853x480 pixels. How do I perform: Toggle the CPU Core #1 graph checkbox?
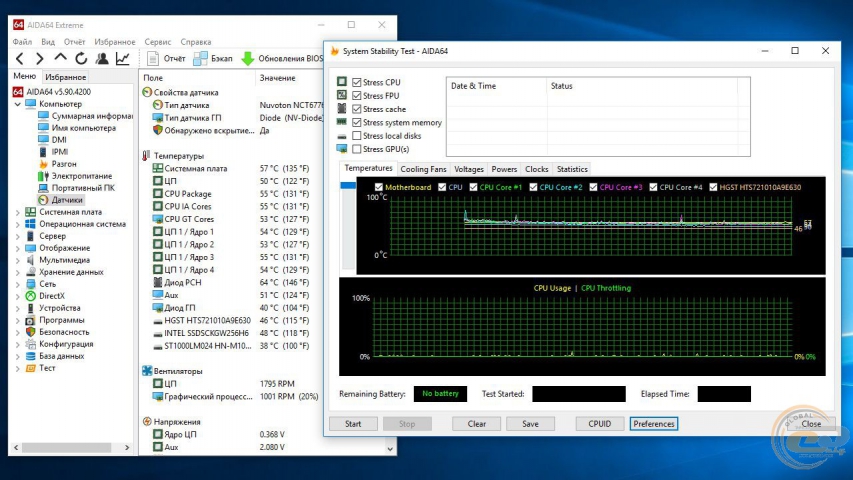pyautogui.click(x=473, y=187)
